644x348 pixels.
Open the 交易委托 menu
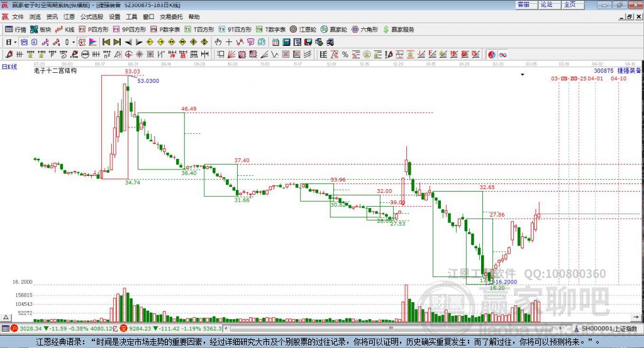[171, 17]
